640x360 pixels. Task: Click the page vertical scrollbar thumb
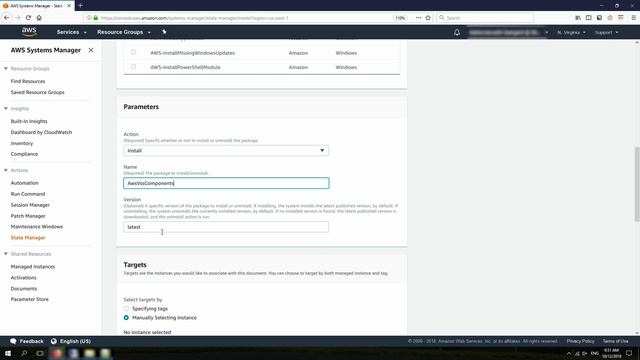coord(637,184)
